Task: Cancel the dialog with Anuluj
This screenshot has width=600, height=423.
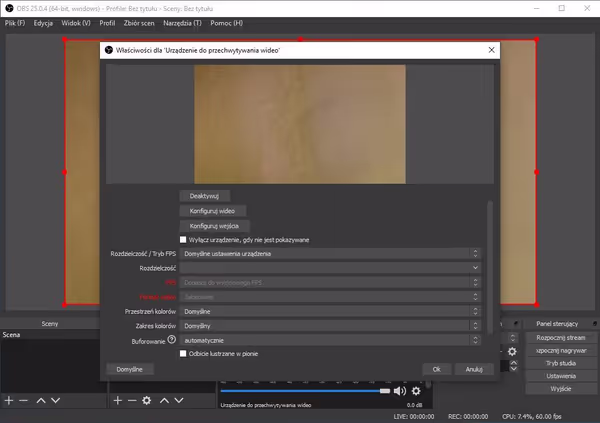Action: 474,369
